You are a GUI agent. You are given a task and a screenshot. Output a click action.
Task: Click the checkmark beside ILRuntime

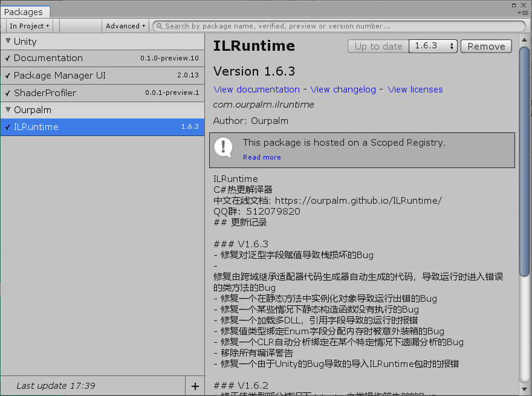pos(7,127)
